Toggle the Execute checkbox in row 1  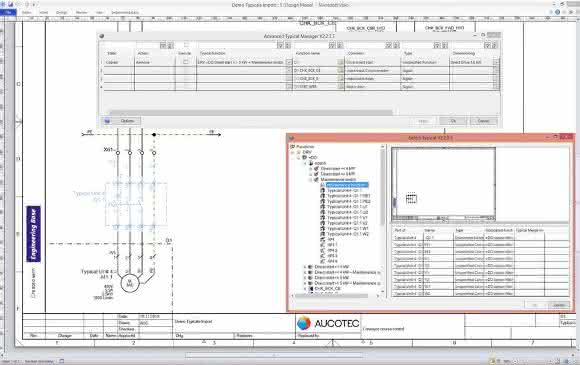[x=186, y=62]
